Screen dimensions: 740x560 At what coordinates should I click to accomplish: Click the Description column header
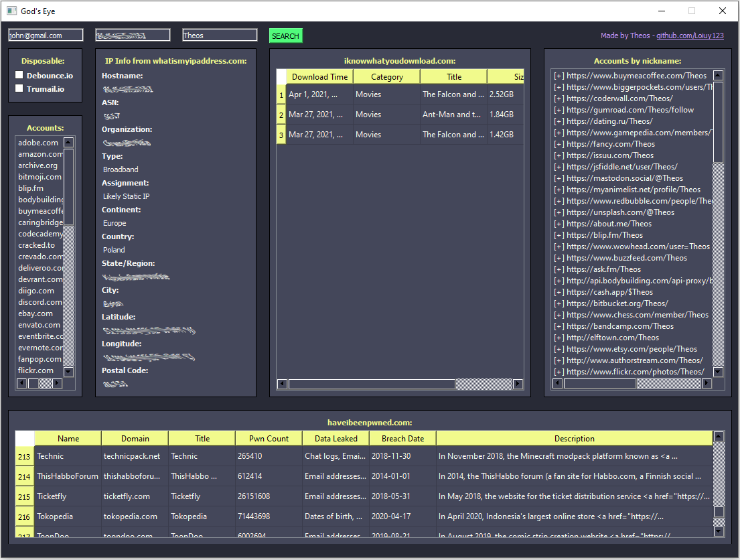tap(575, 438)
